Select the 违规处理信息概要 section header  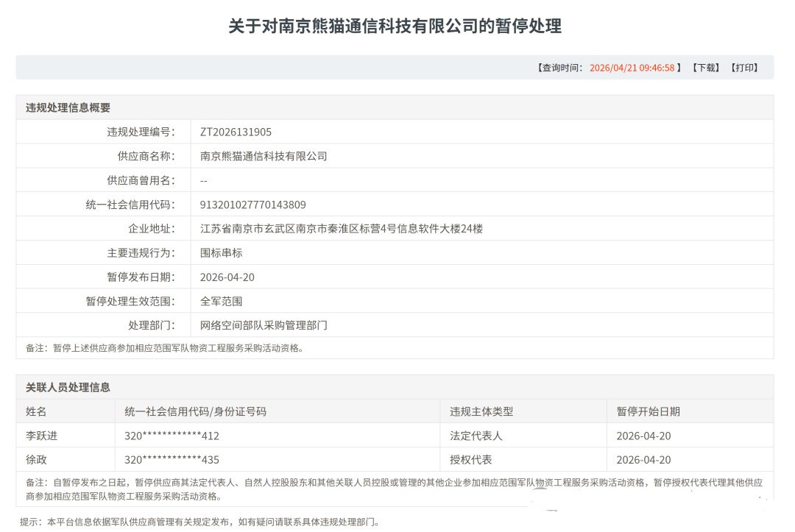point(68,107)
